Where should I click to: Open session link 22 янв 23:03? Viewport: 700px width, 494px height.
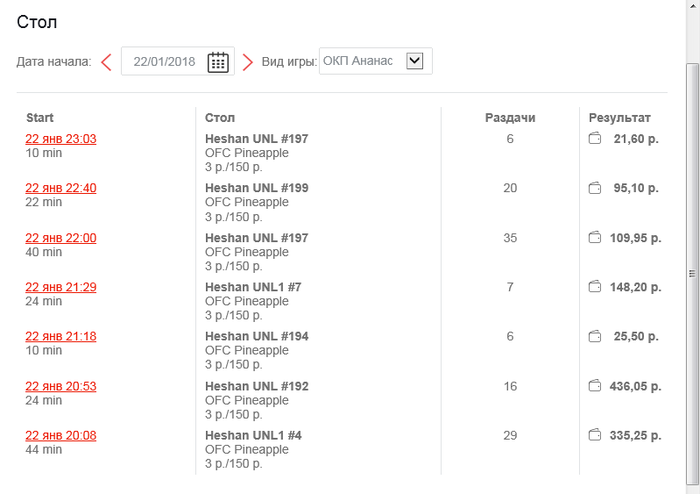point(61,139)
